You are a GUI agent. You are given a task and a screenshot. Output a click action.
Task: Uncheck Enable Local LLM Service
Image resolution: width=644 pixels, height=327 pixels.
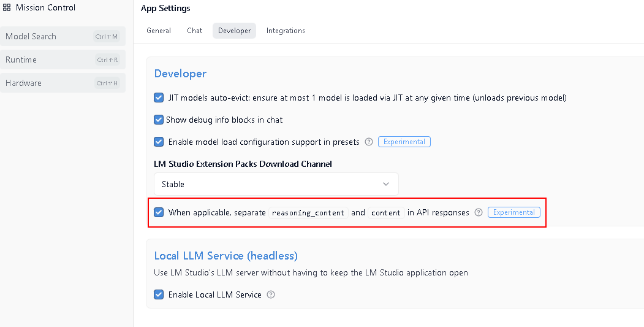pyautogui.click(x=159, y=294)
